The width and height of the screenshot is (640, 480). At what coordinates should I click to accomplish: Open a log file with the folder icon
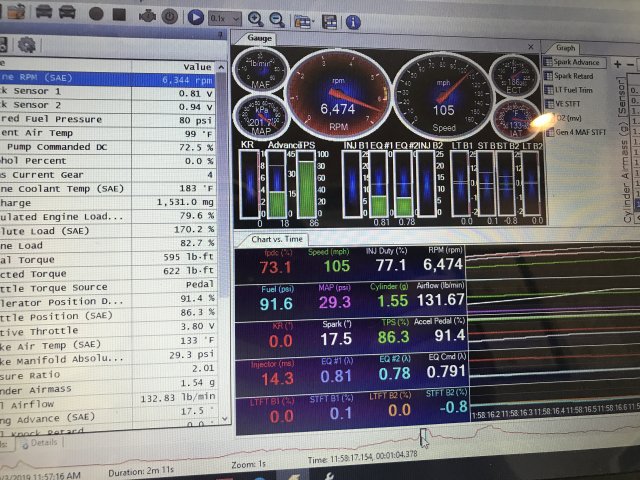[15, 11]
